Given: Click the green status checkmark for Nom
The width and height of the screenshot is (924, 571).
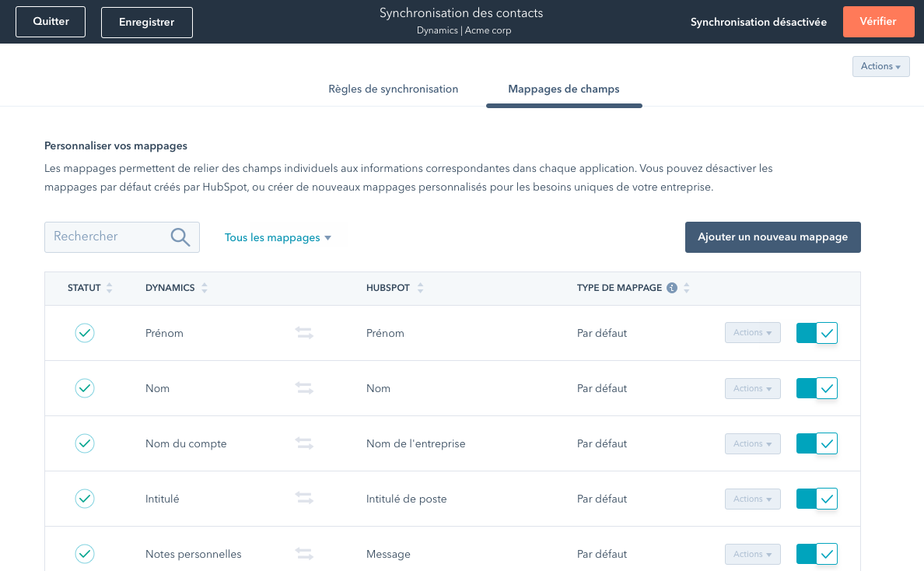Looking at the screenshot, I should point(85,388).
